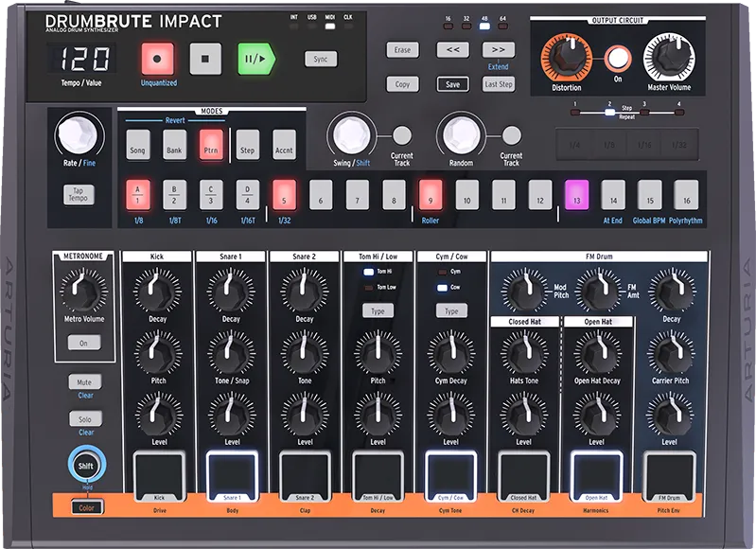756x549 pixels.
Task: Tap the Kick drum pad
Action: [x=159, y=476]
